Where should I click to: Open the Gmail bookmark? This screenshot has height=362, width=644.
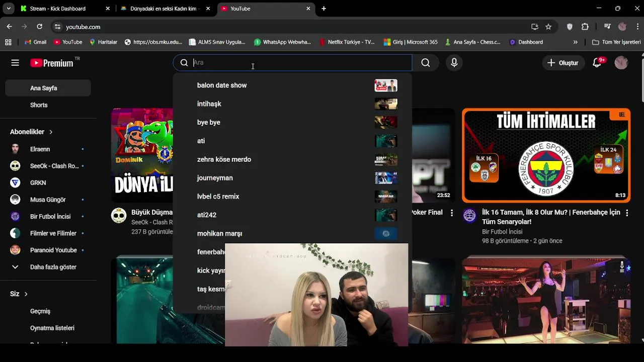coord(35,42)
